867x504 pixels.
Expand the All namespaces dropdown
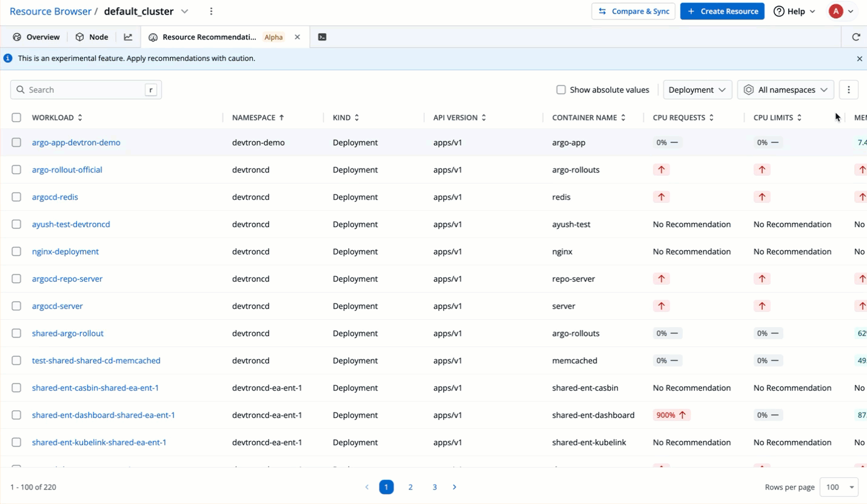tap(786, 90)
